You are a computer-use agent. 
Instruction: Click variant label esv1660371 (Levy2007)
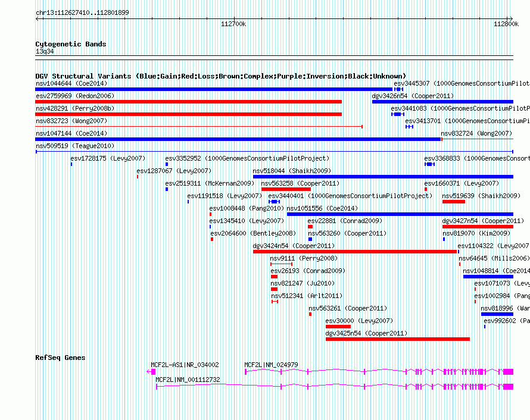[x=462, y=183]
